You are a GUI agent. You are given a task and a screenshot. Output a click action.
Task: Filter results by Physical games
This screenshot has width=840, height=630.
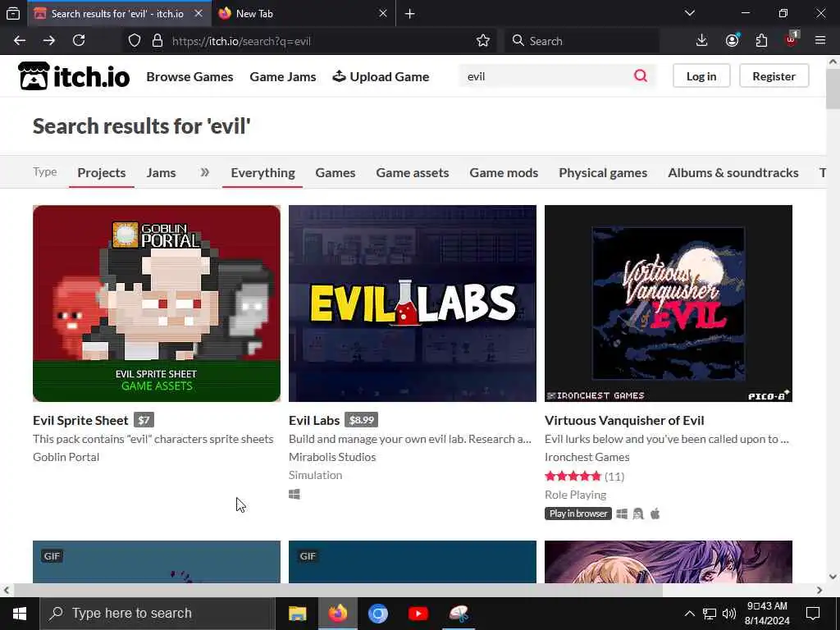coord(603,172)
